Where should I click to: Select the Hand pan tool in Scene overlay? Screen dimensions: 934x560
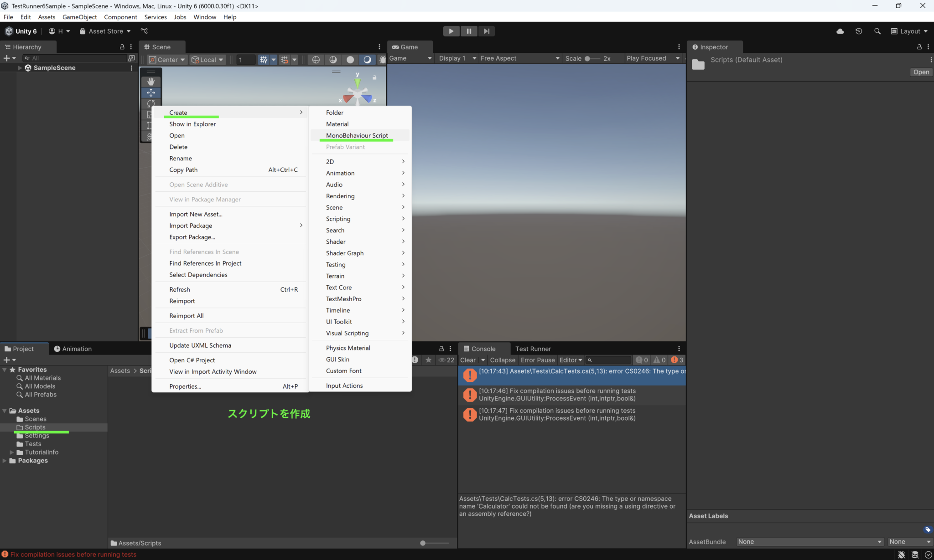[151, 82]
